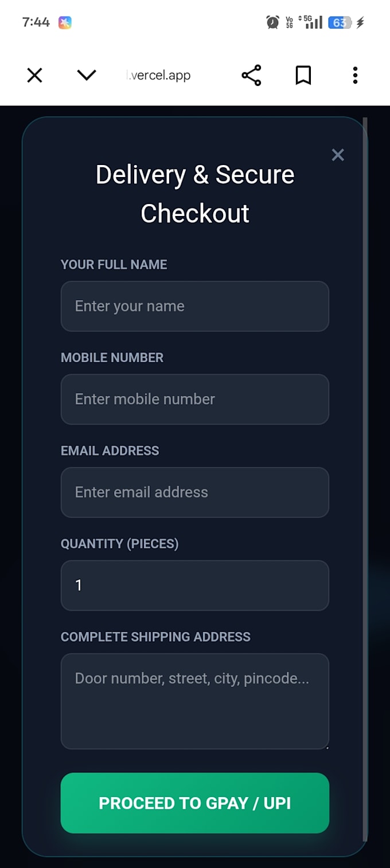
Task: Click the dialog's vertical scrollbar
Action: tap(365, 479)
